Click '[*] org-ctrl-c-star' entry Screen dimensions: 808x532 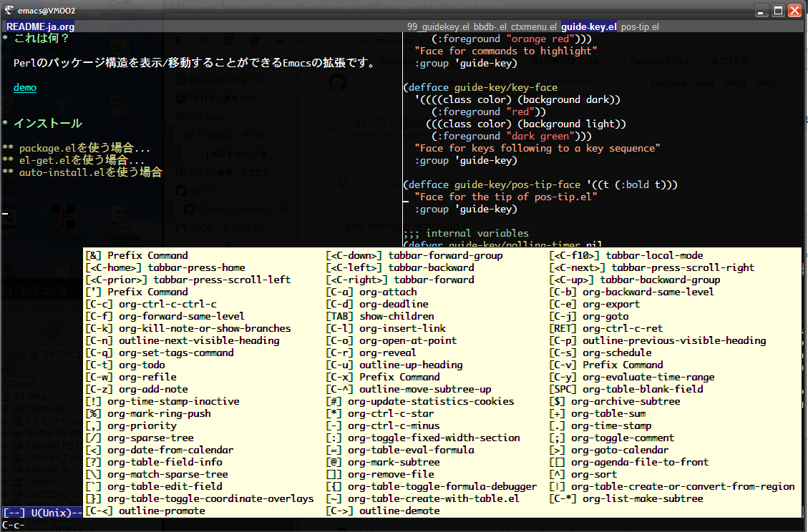pos(380,413)
